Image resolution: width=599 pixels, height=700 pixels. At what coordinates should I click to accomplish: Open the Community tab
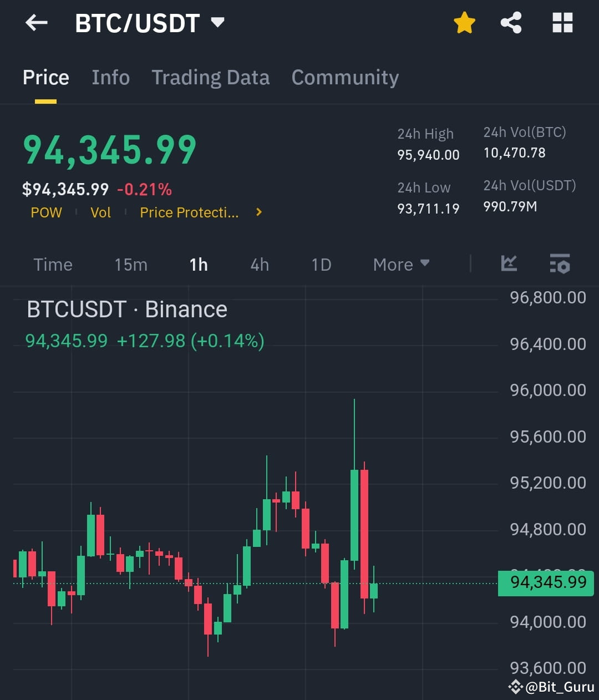pos(345,78)
